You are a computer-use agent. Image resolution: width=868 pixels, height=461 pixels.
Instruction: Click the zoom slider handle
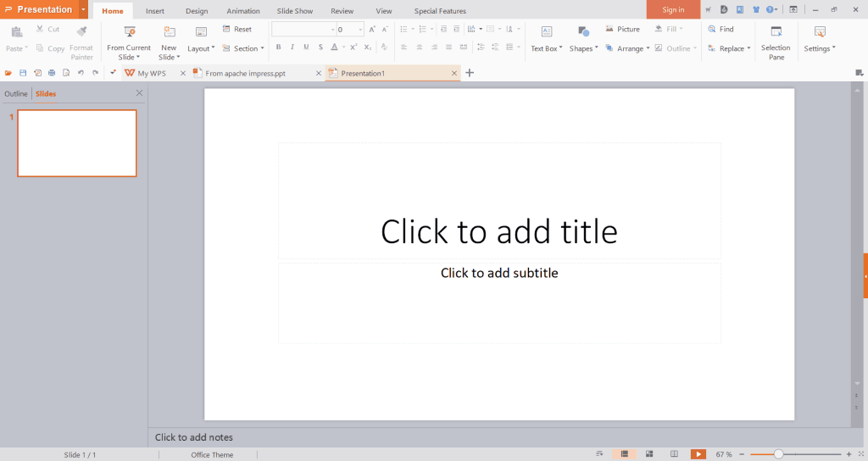click(x=778, y=454)
